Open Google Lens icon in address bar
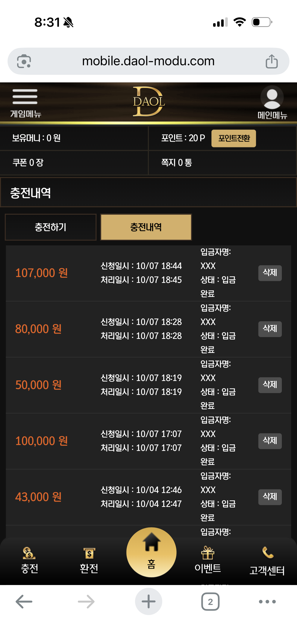 pyautogui.click(x=24, y=61)
